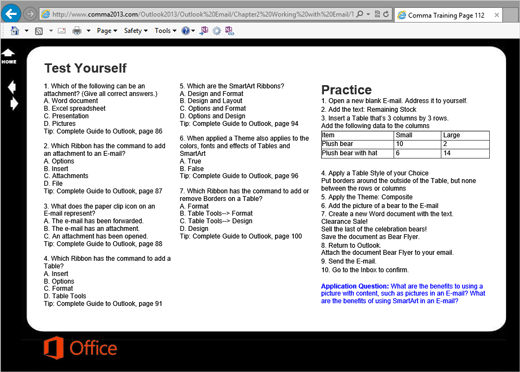Open the Tools dropdown menu
The width and height of the screenshot is (520, 372).
(x=165, y=31)
